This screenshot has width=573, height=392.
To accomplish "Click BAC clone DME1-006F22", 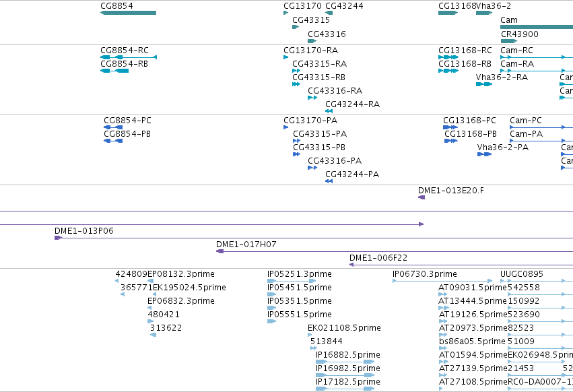I will tap(461, 265).
